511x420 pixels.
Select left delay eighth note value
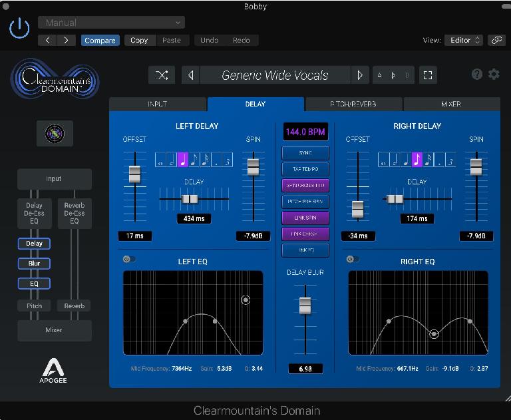[x=194, y=160]
